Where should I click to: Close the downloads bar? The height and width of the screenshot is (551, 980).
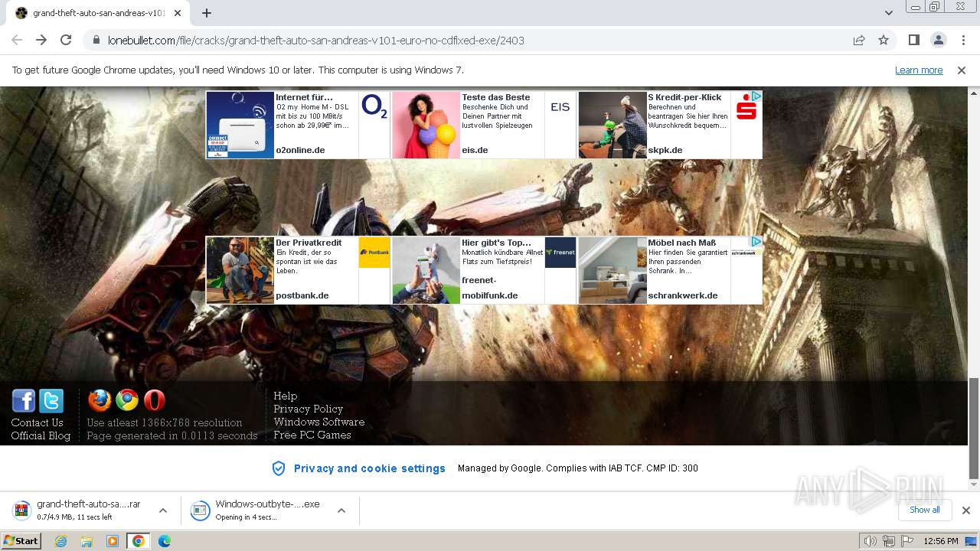[966, 510]
